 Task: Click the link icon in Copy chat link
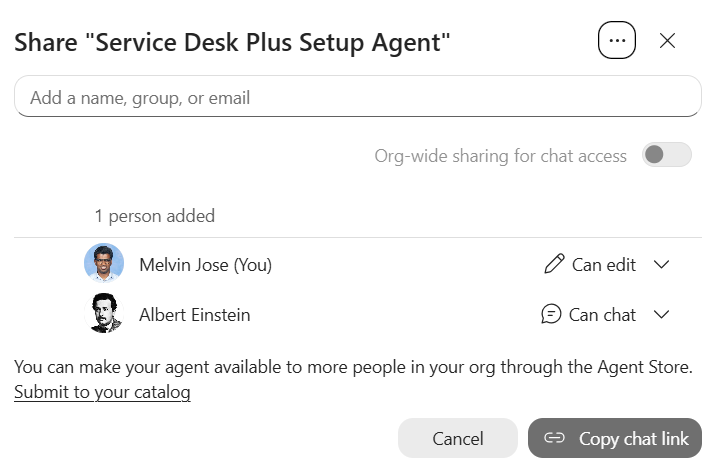(554, 438)
